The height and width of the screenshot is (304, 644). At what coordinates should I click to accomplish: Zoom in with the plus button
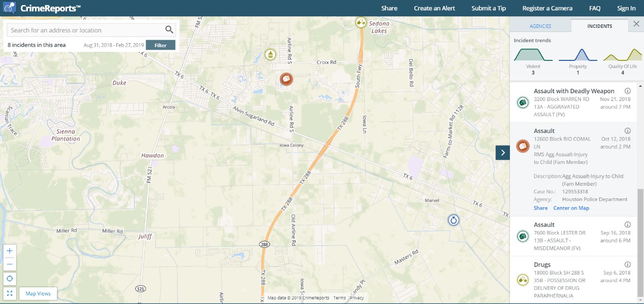point(10,251)
